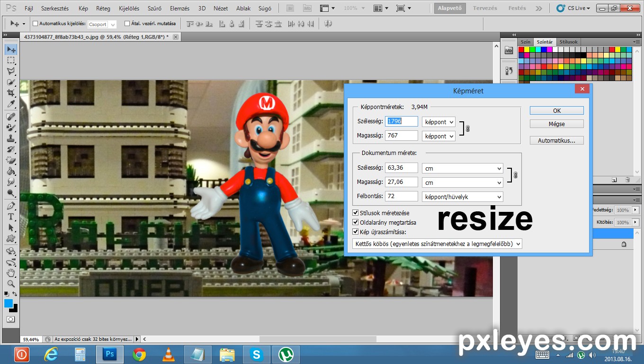Open the CS Live menu
Image resolution: width=644 pixels, height=364 pixels.
[574, 8]
